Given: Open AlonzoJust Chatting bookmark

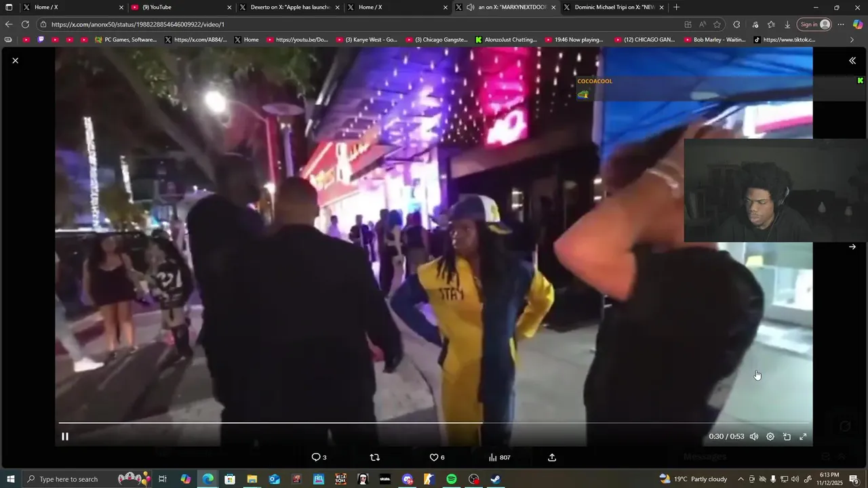Looking at the screenshot, I should [x=506, y=40].
